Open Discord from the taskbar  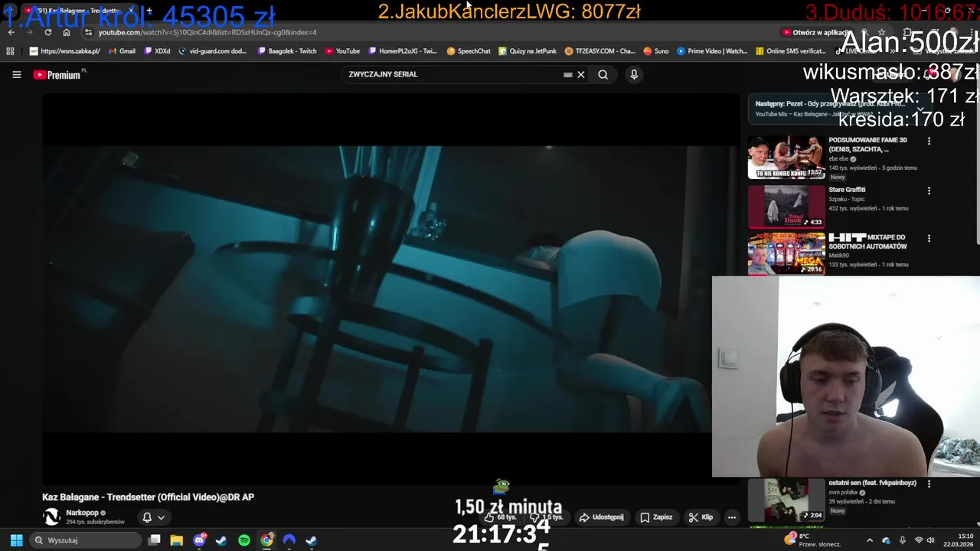200,540
